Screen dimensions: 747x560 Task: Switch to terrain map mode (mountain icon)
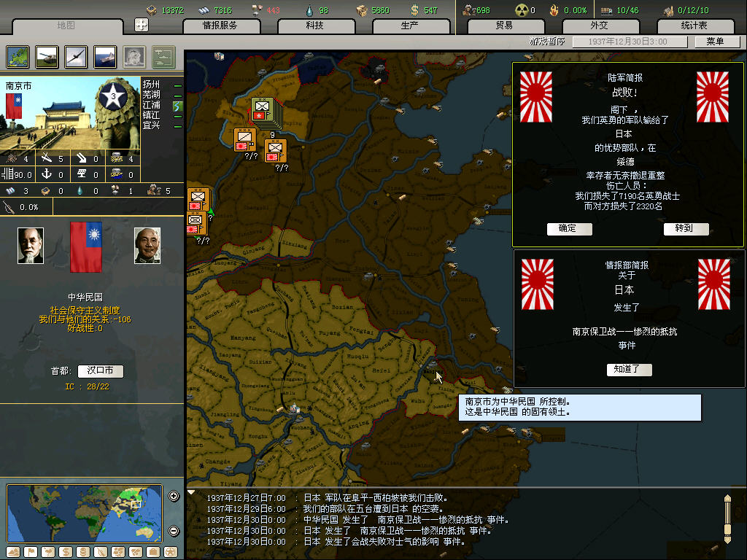click(x=13, y=552)
